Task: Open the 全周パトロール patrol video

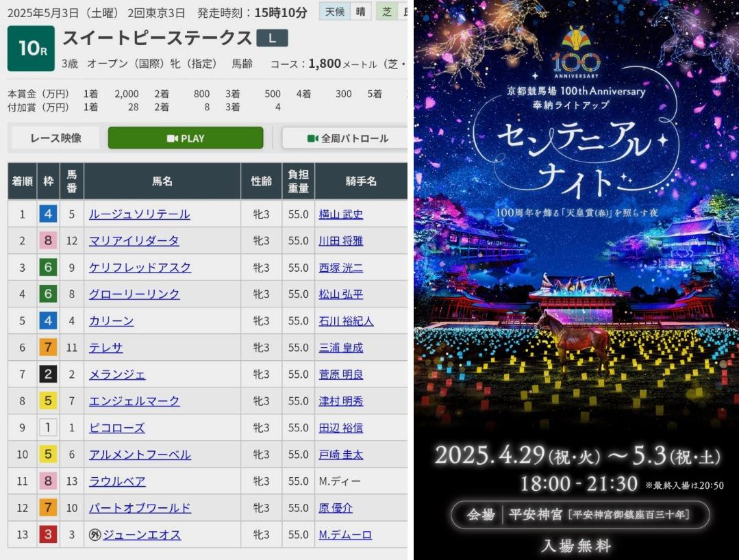Action: [x=346, y=138]
